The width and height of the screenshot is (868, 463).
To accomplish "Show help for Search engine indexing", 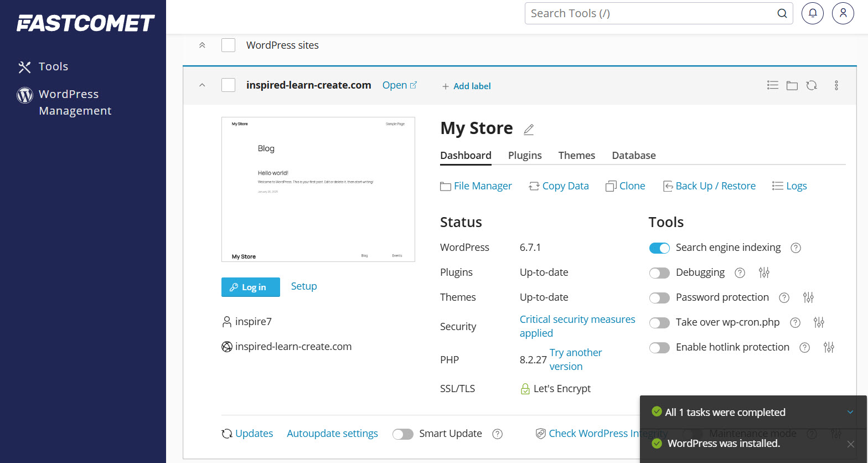I will click(x=795, y=248).
